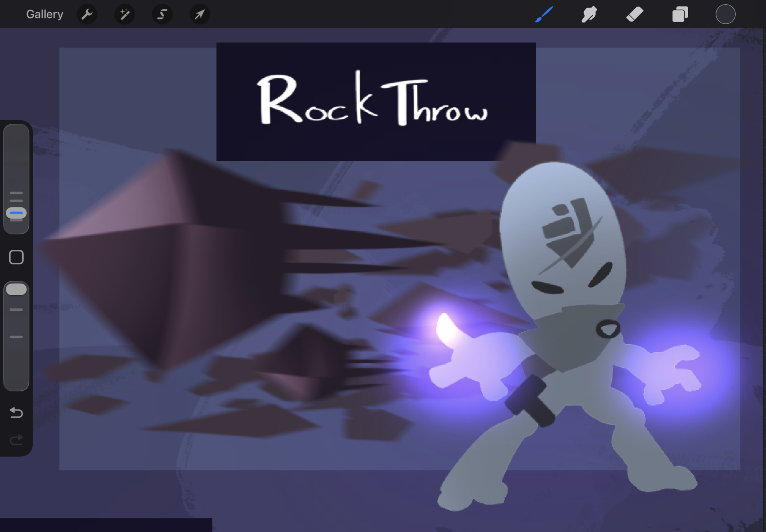Click the brush opacity slider handle
Image resolution: width=766 pixels, height=532 pixels.
16,290
